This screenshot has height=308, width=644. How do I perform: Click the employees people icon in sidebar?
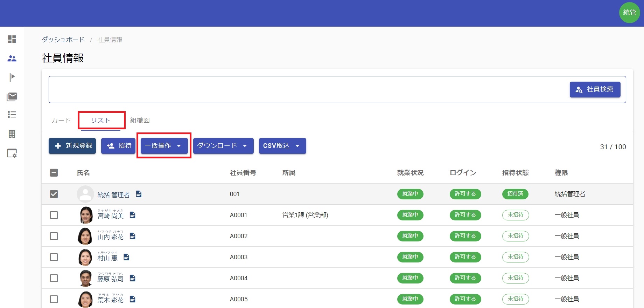click(x=12, y=59)
